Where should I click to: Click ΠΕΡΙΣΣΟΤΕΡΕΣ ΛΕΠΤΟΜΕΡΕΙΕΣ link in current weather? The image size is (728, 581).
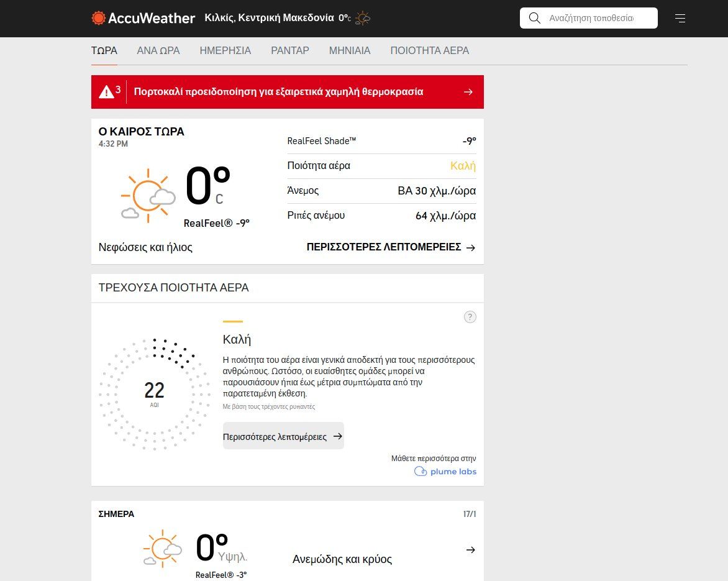pos(391,247)
